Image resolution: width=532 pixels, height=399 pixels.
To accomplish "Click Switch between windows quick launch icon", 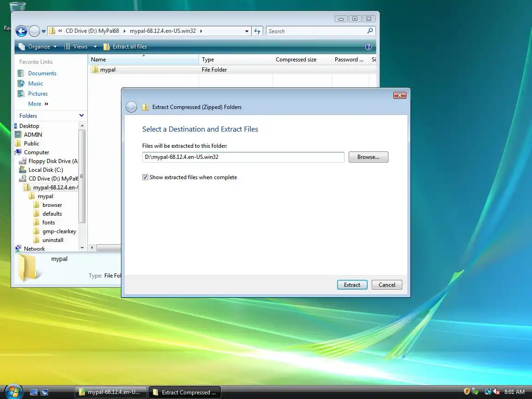I will 44,392.
